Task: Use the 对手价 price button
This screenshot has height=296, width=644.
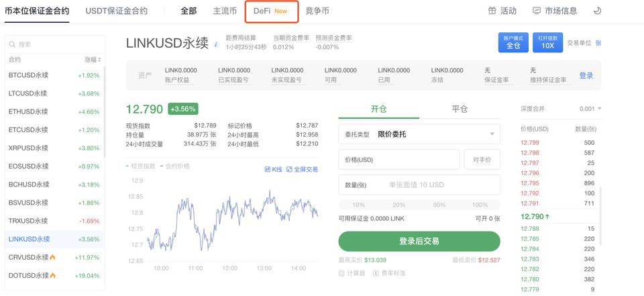Action: [x=482, y=160]
